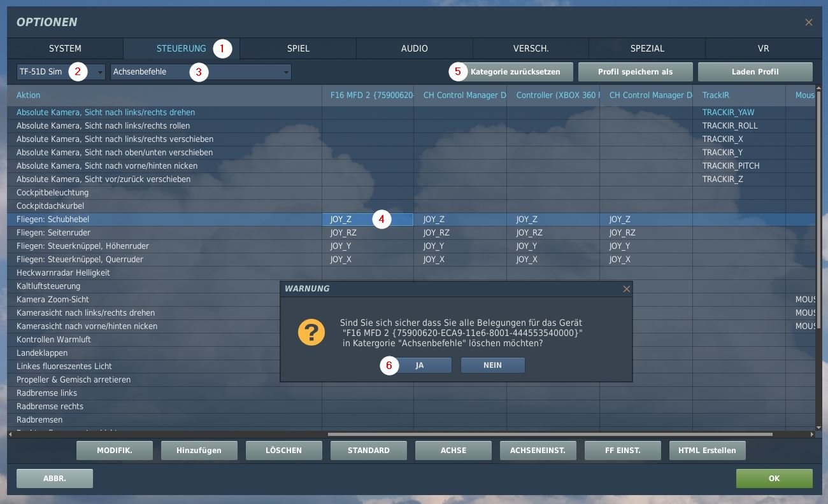Go to the VR tab
This screenshot has height=504, width=828.
pyautogui.click(x=763, y=48)
